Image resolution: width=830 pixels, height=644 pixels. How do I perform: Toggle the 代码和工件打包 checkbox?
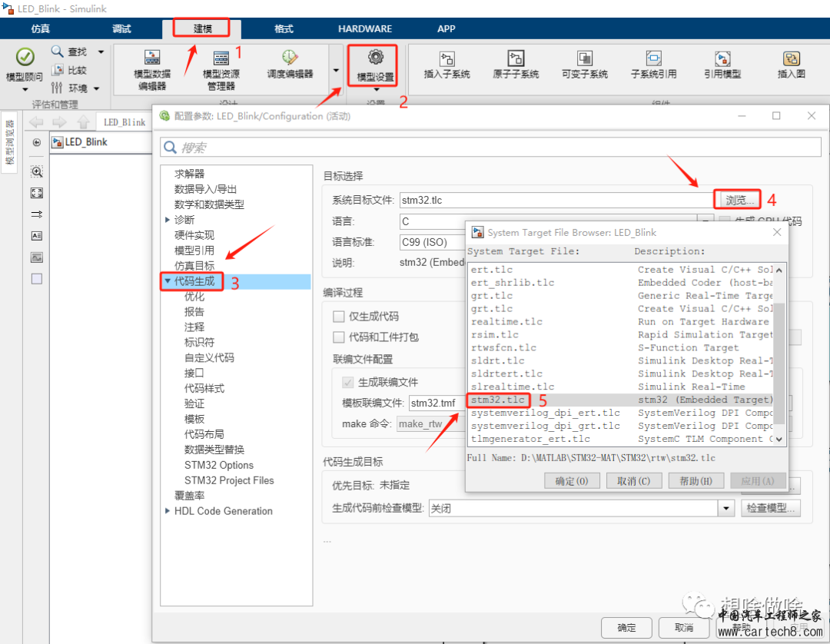pyautogui.click(x=338, y=337)
